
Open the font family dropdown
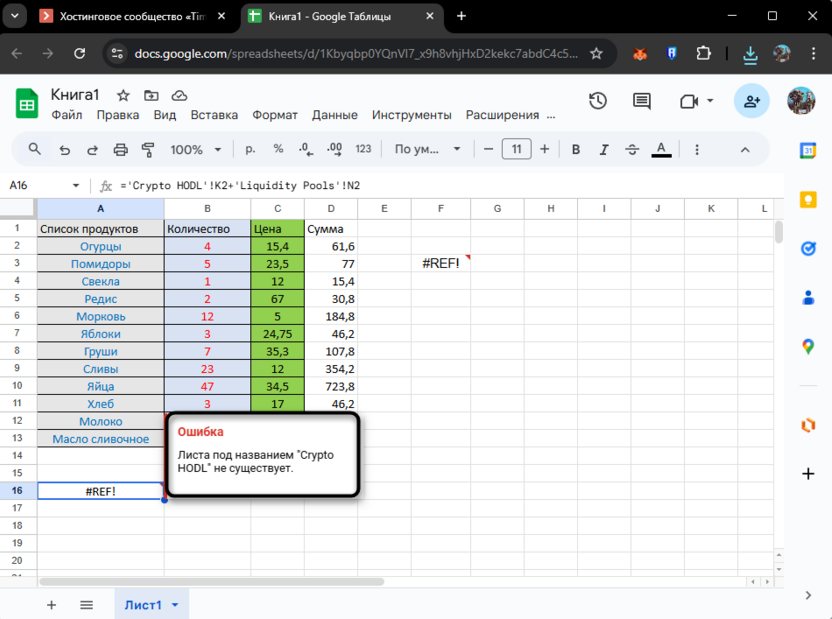427,150
